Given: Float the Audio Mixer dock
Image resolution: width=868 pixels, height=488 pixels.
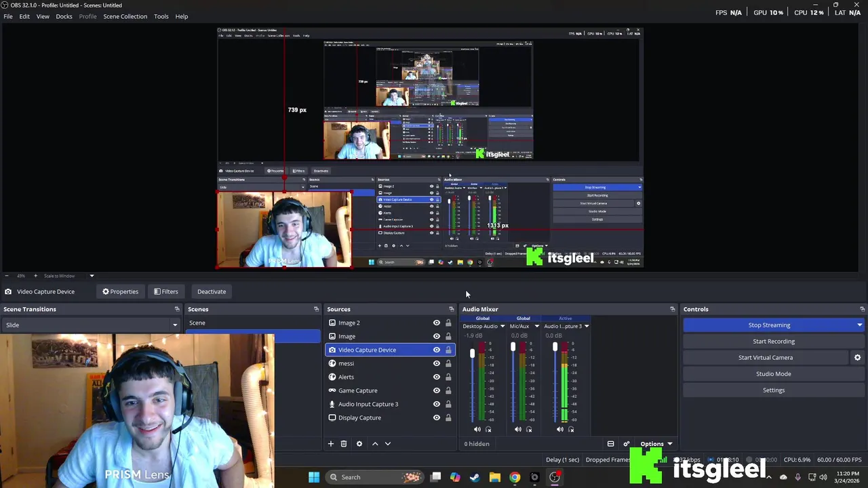Looking at the screenshot, I should click(672, 309).
